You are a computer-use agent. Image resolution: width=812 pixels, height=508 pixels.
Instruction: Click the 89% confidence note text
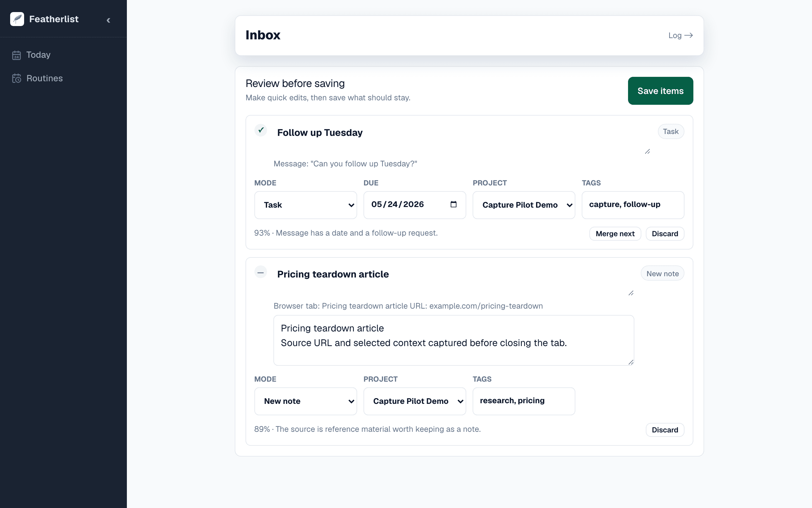pos(367,429)
